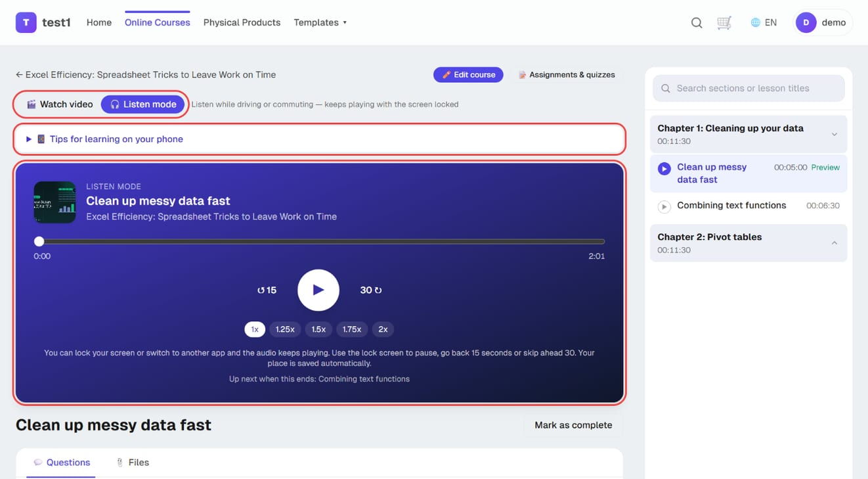
Task: Switch to the Questions tab
Action: pos(61,463)
